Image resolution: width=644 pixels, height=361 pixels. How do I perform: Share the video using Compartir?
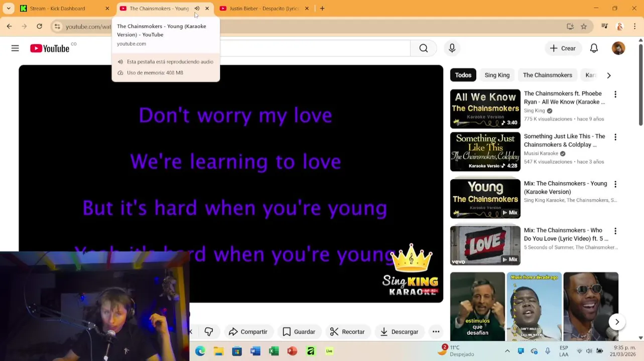[248, 331]
